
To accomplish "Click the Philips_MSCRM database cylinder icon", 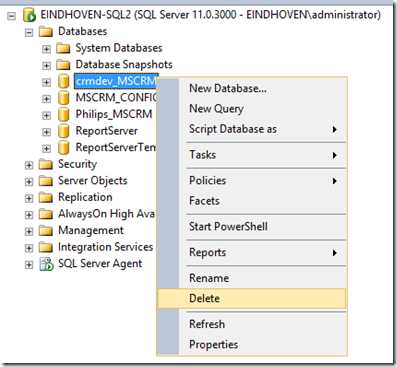I will [63, 115].
